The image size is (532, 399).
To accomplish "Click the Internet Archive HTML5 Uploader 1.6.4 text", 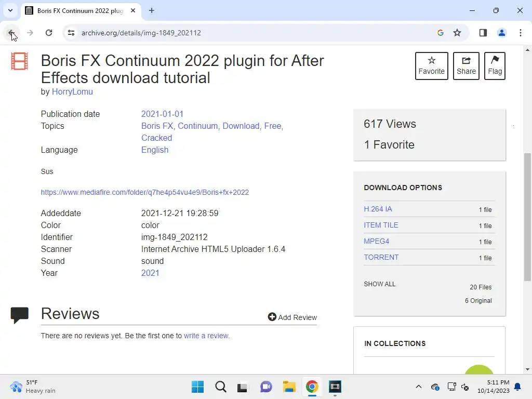I will tap(213, 249).
